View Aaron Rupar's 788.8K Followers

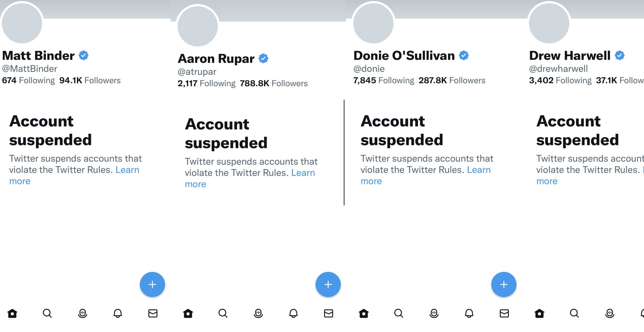[274, 83]
